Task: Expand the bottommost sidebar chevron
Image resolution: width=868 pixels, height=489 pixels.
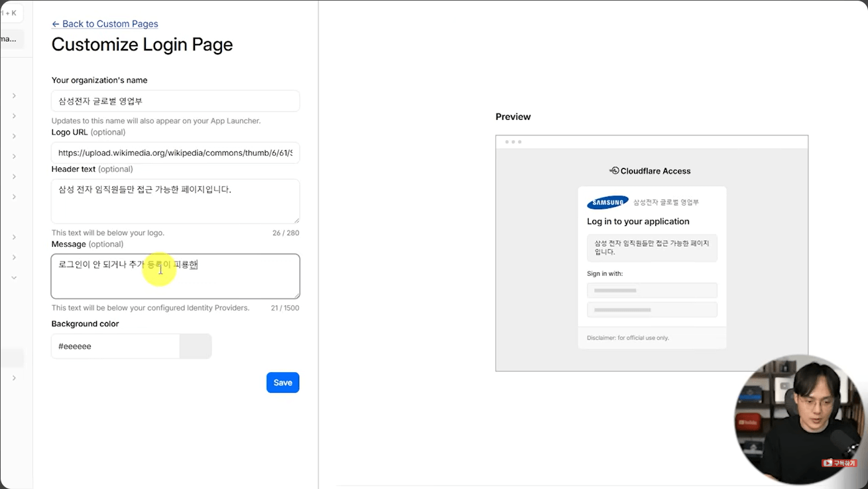Action: tap(14, 378)
